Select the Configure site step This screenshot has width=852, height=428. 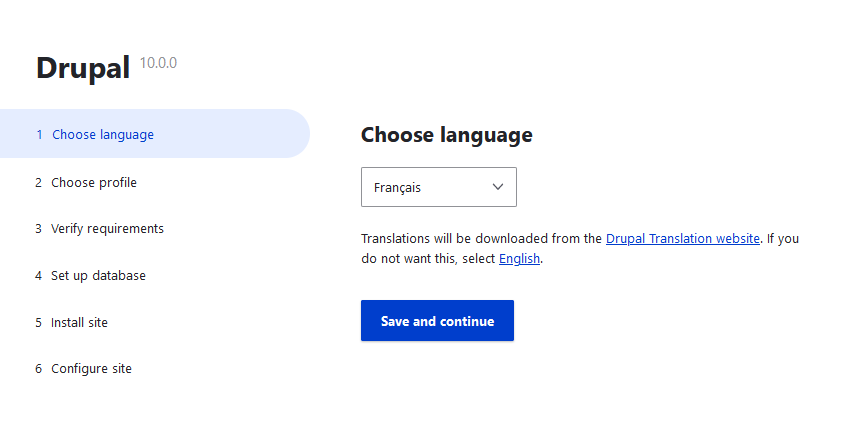83,369
